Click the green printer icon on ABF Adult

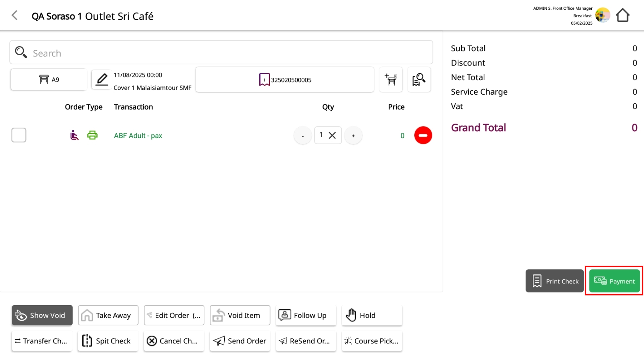click(x=92, y=135)
